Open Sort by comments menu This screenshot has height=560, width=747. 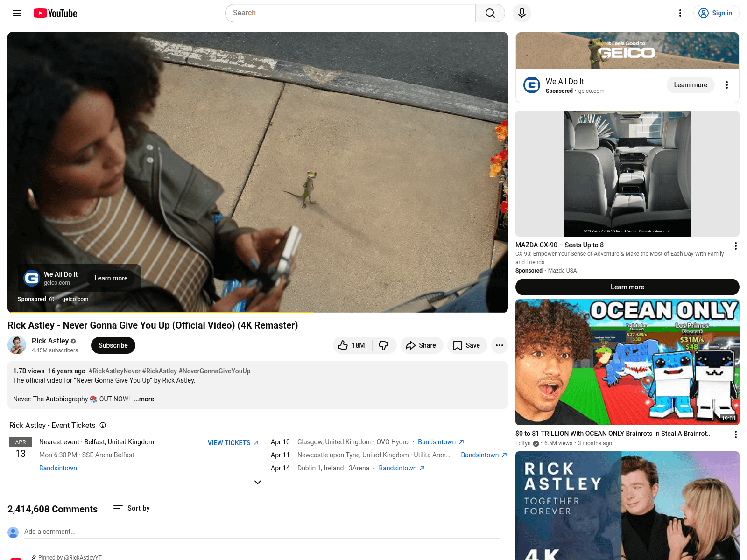tap(132, 508)
